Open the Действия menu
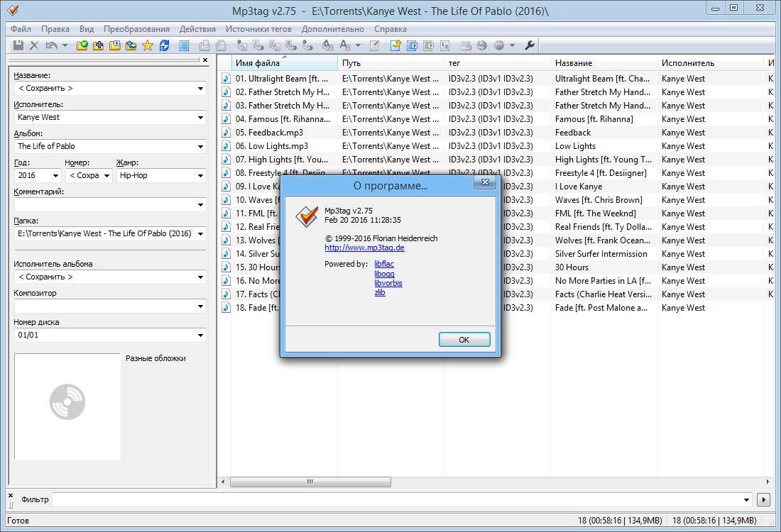The width and height of the screenshot is (781, 532). (198, 29)
